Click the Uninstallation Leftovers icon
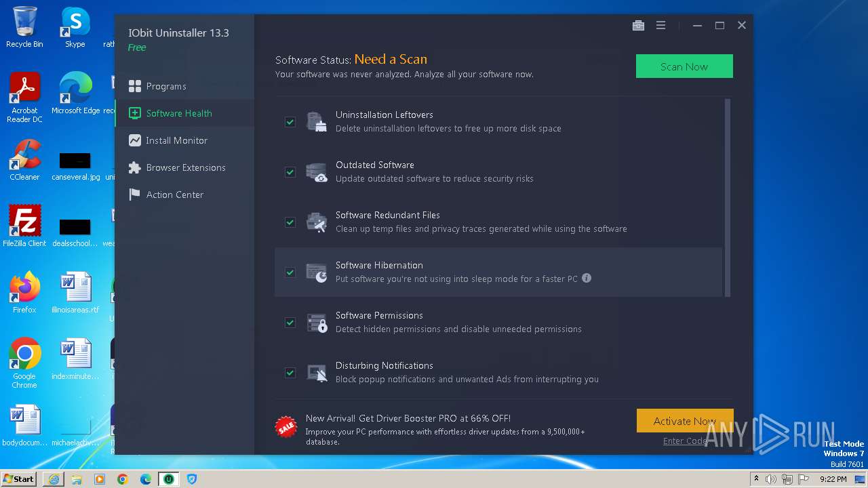 316,122
